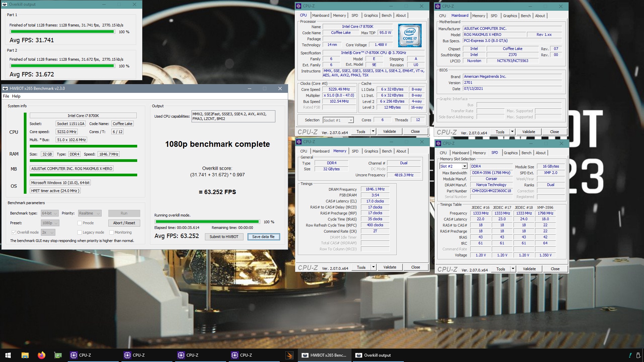The image size is (644, 362).
Task: Click the system tray pen icon
Action: point(630,355)
